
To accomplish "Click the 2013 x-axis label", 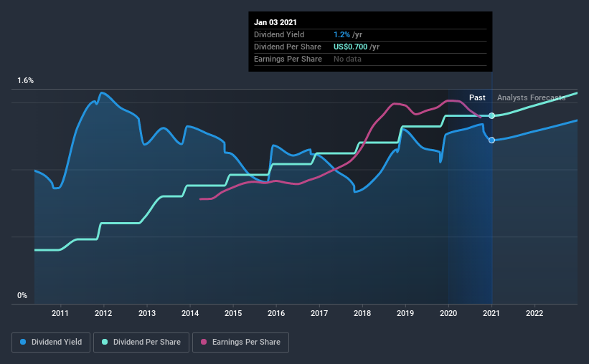I will pyautogui.click(x=147, y=313).
